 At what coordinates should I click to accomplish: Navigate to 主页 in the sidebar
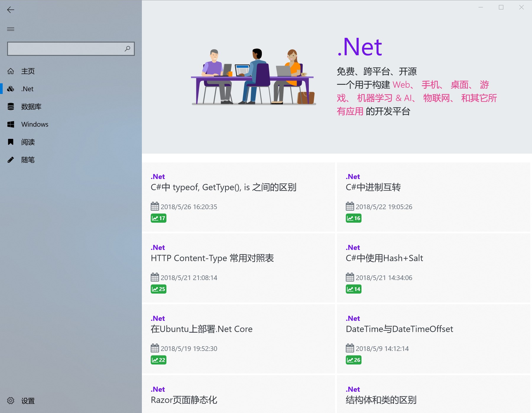pos(71,71)
